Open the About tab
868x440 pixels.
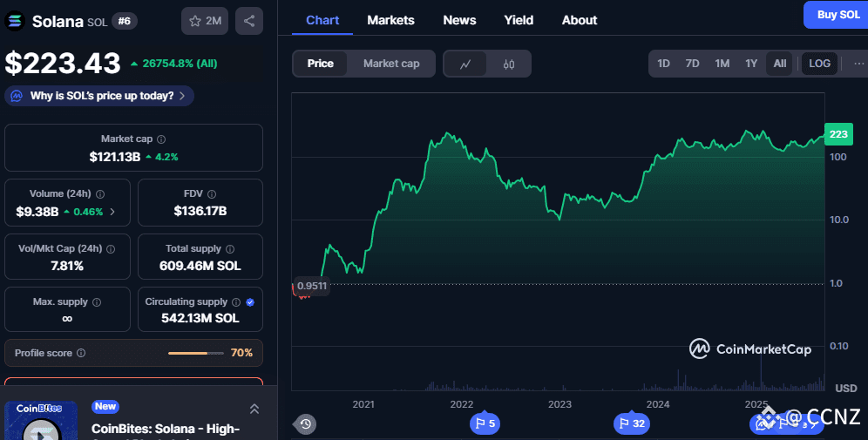click(580, 20)
